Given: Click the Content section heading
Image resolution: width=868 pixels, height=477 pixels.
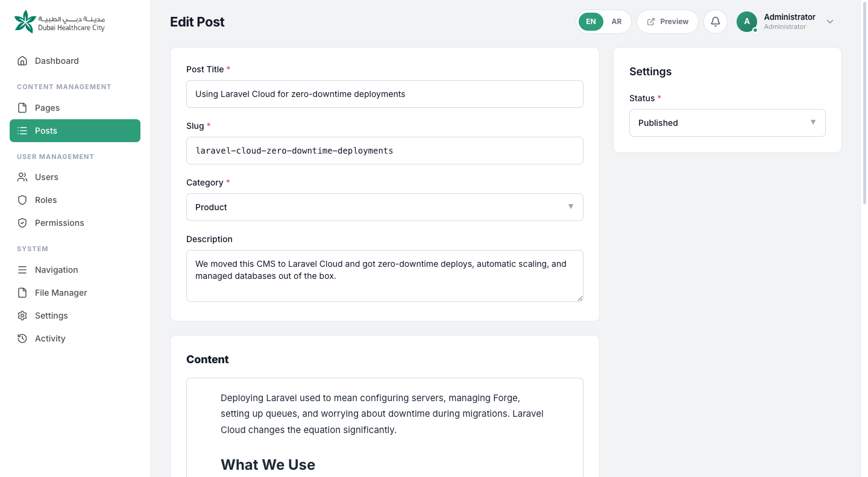Looking at the screenshot, I should click(207, 360).
